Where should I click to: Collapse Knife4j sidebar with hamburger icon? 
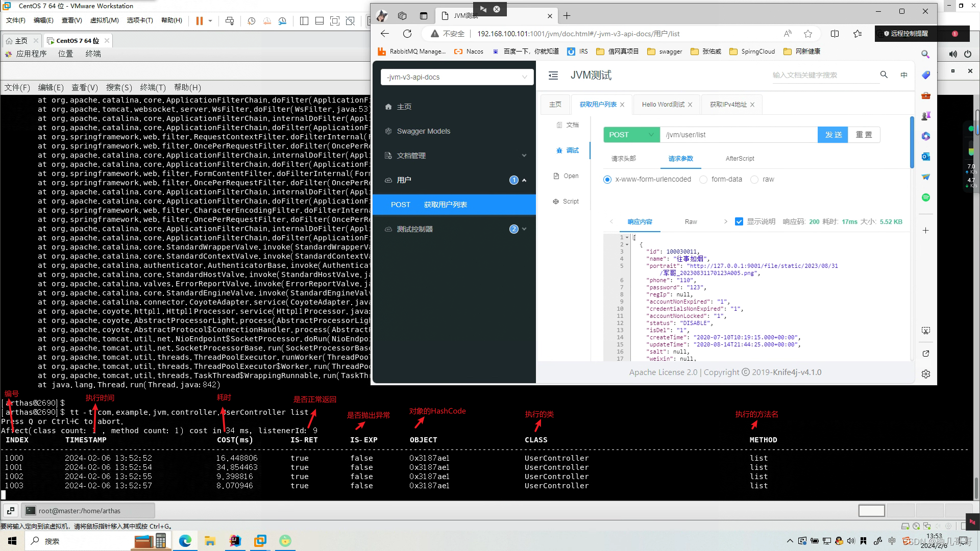(553, 76)
